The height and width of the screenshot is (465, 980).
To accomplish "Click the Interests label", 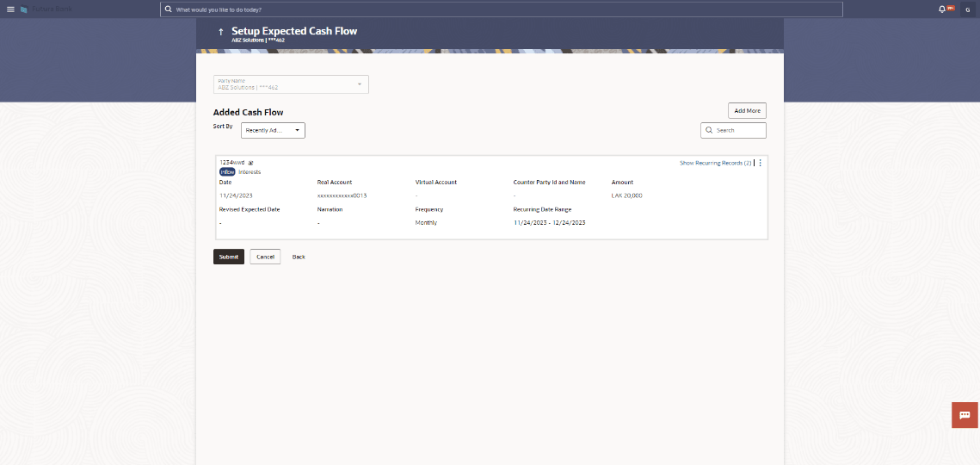I will [250, 171].
